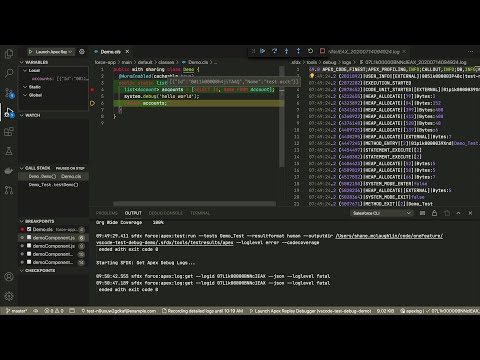Select Demo.demo() call stack frame
Viewport: 480px width, 360px height.
pyautogui.click(x=53, y=176)
